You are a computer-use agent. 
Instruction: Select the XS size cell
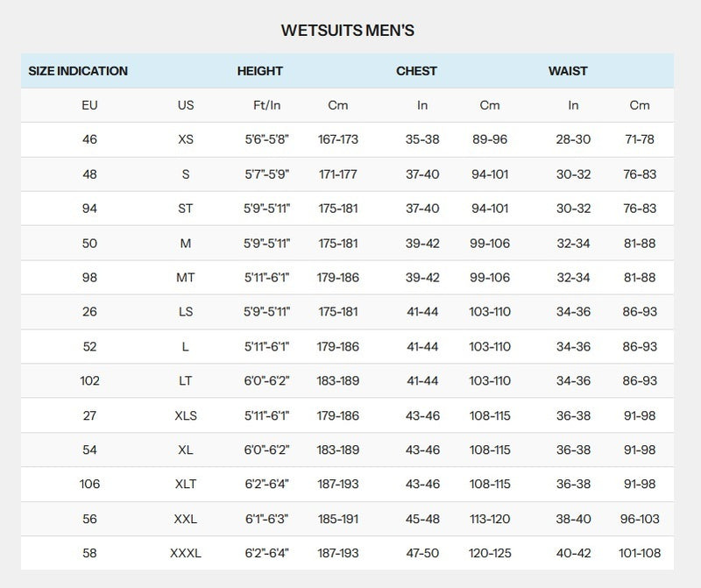tap(186, 139)
